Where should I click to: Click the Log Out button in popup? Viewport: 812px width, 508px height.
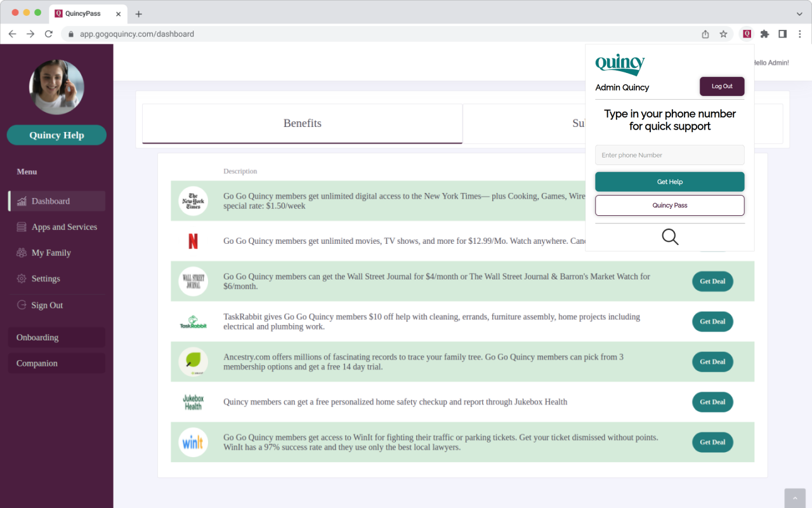(x=722, y=86)
